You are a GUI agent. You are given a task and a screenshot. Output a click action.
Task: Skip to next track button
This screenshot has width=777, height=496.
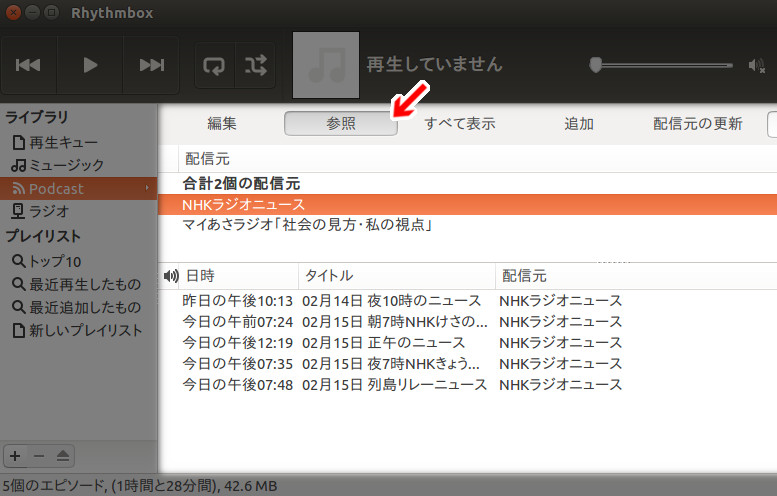pos(151,65)
